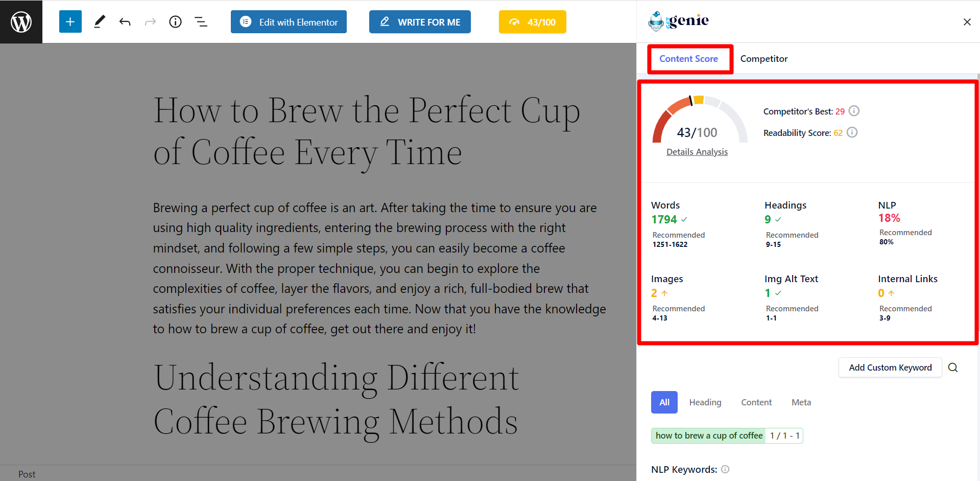The width and height of the screenshot is (980, 481).
Task: Open the NLP Keywords info tooltip
Action: pyautogui.click(x=725, y=469)
